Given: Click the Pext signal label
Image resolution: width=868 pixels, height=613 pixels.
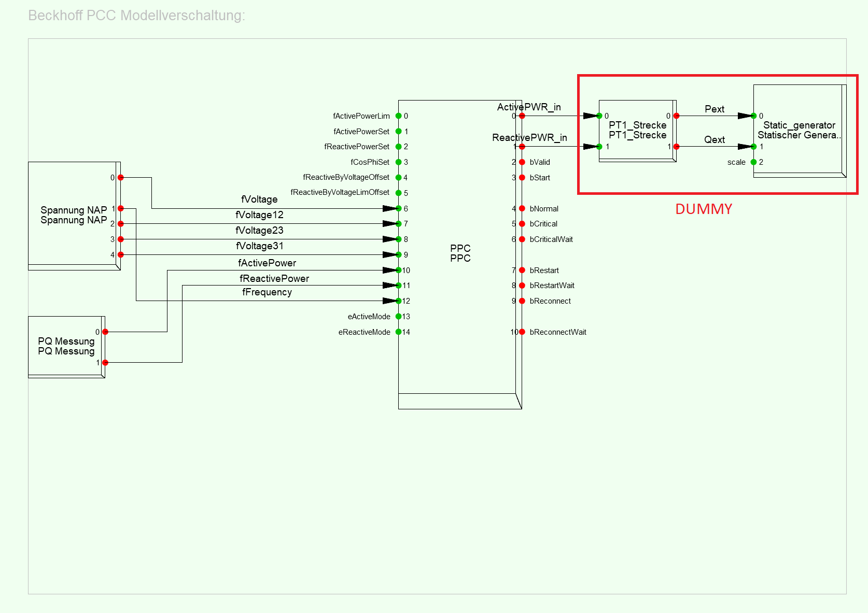Looking at the screenshot, I should tap(714, 109).
